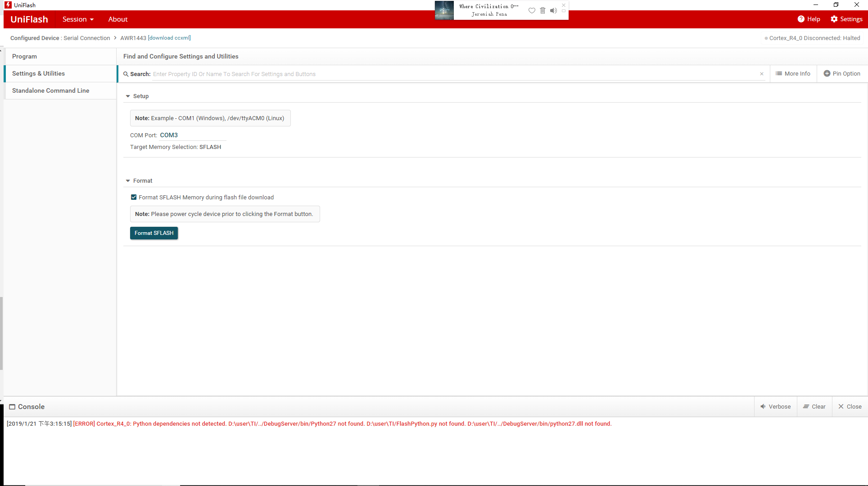Like the song in music widget
This screenshot has width=868, height=486.
[x=532, y=10]
